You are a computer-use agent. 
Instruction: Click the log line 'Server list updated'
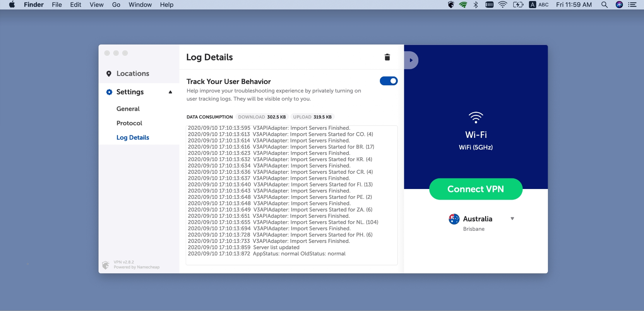pos(244,248)
